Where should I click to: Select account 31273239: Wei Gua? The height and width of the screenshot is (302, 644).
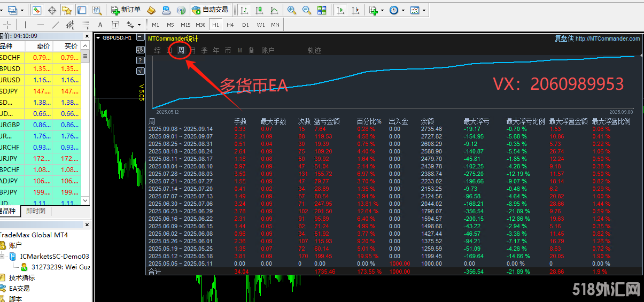coord(60,267)
